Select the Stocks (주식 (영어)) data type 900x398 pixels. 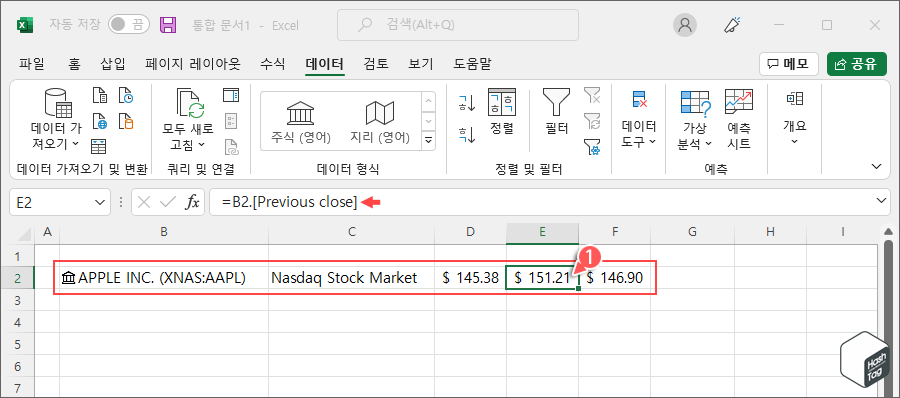[x=301, y=121]
